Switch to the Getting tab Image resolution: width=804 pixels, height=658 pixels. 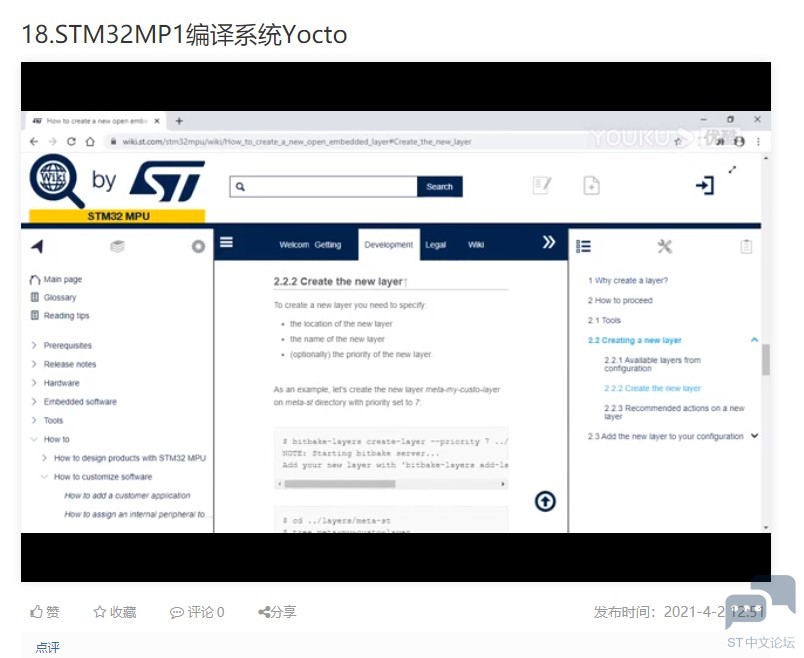pyautogui.click(x=328, y=245)
